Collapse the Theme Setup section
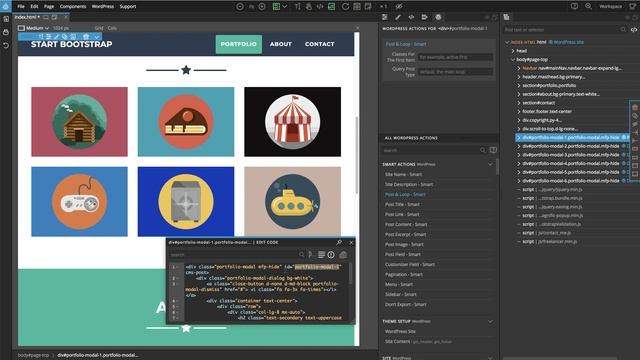Image resolution: width=640 pixels, height=360 pixels. point(490,321)
